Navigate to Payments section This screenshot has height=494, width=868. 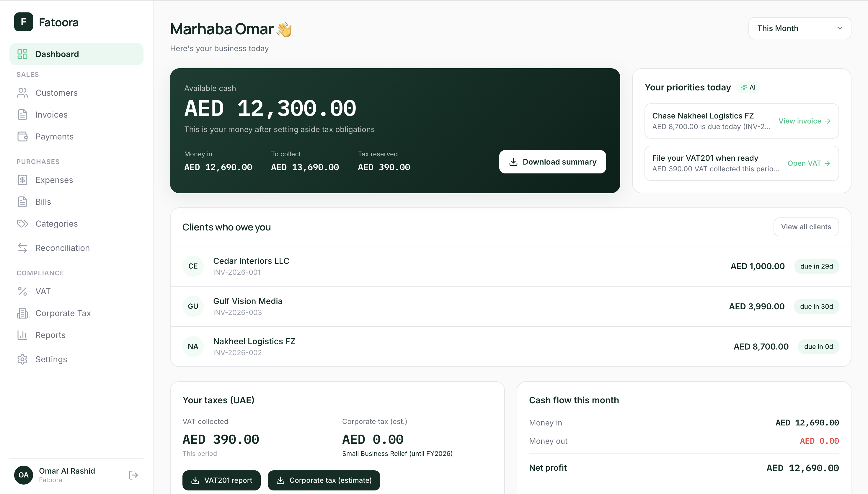[76, 136]
